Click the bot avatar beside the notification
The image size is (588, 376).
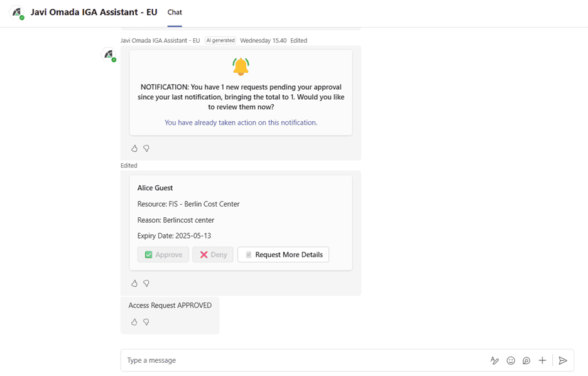click(109, 55)
